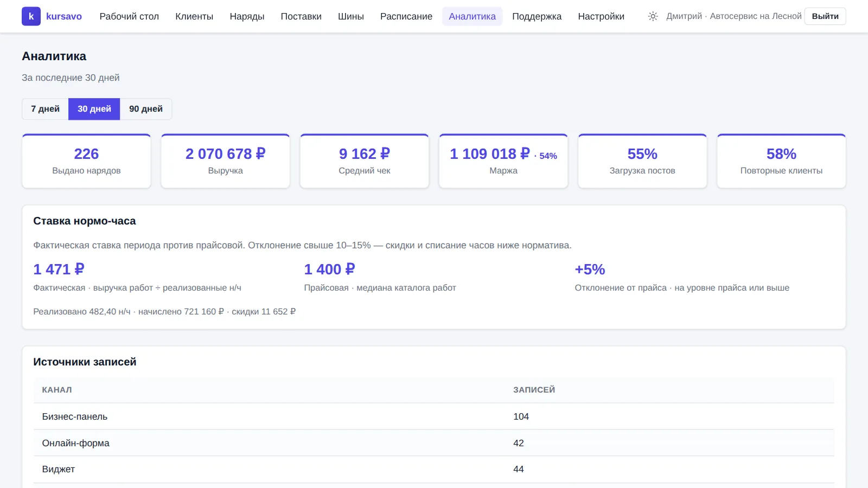Click the Бизнес-панель row

[x=434, y=416]
